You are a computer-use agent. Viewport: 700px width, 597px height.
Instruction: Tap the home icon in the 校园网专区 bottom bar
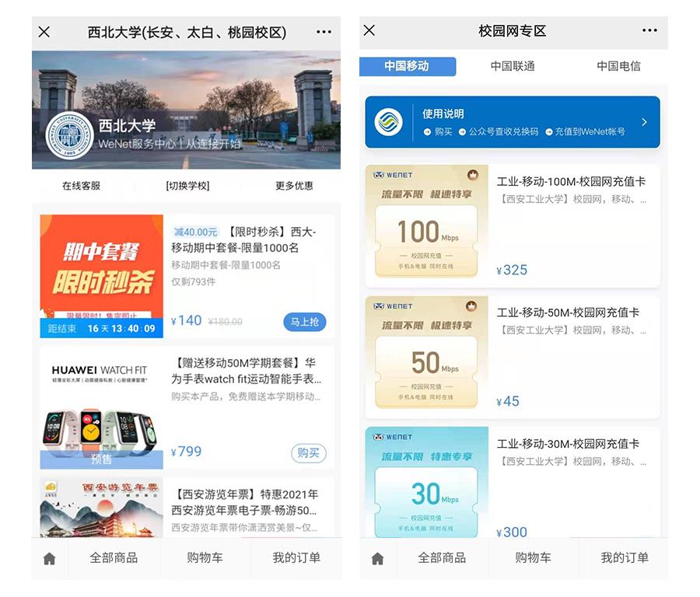tap(378, 558)
